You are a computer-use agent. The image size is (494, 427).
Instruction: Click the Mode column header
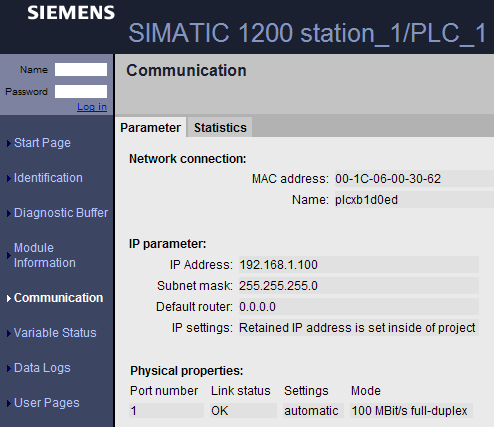(366, 391)
